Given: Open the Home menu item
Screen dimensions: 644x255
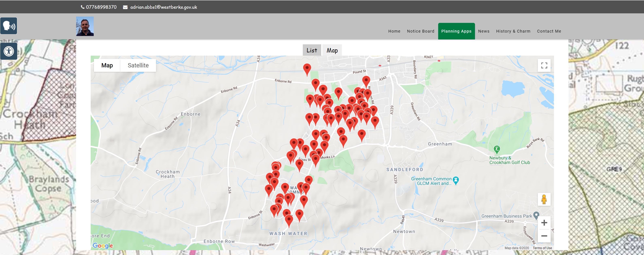Looking at the screenshot, I should click(394, 31).
